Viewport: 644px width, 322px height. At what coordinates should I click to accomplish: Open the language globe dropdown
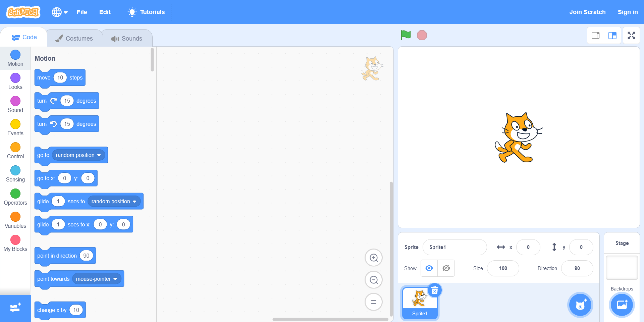pyautogui.click(x=60, y=12)
